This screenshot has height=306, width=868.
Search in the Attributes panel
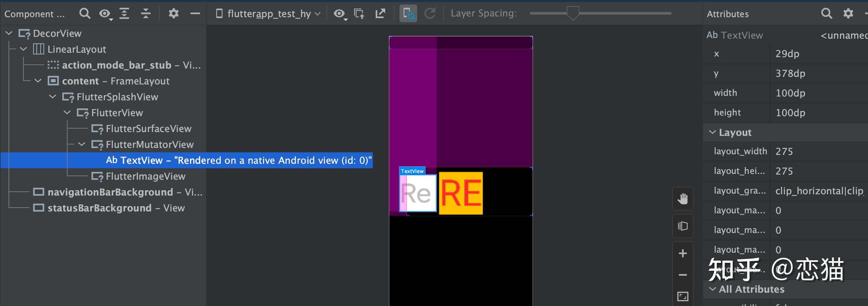pos(826,14)
